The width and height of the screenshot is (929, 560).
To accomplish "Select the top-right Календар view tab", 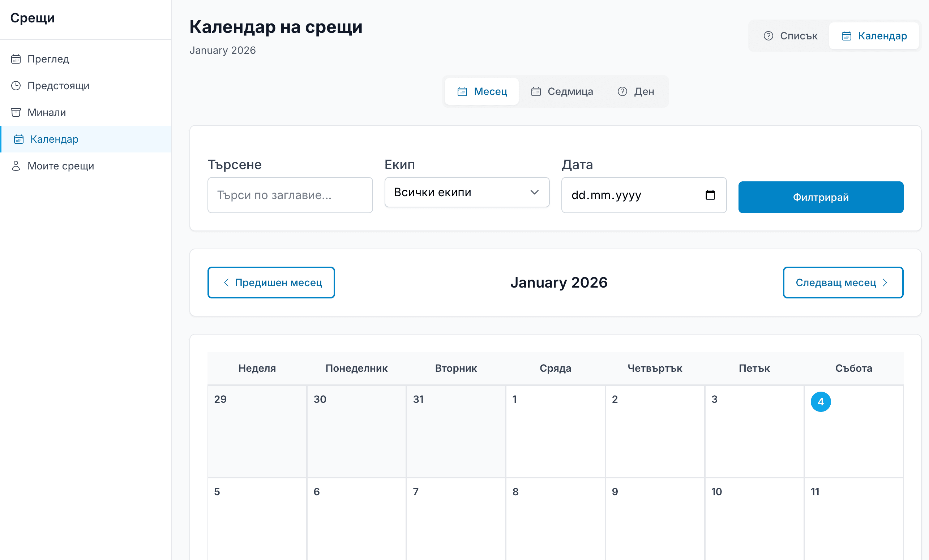I will [x=874, y=36].
